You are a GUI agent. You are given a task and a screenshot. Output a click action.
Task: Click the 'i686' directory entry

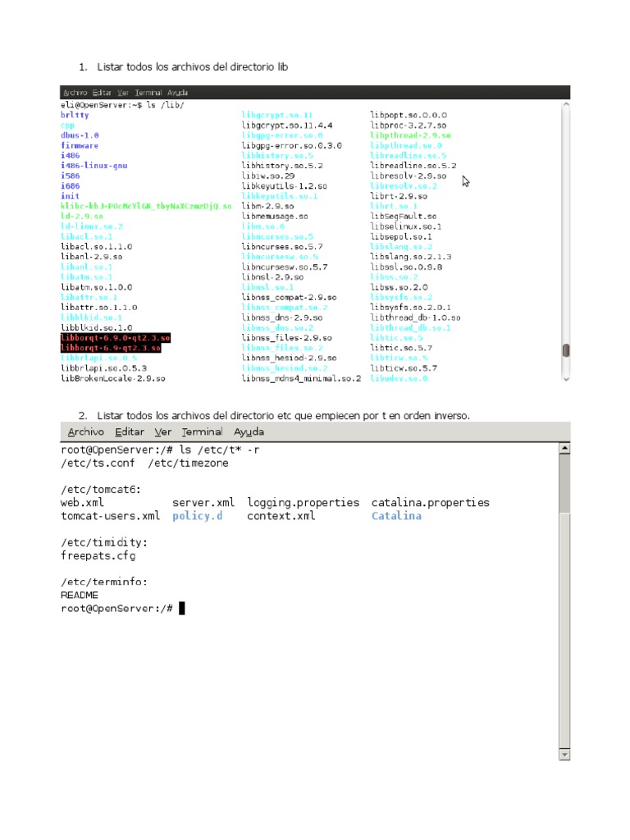[70, 186]
